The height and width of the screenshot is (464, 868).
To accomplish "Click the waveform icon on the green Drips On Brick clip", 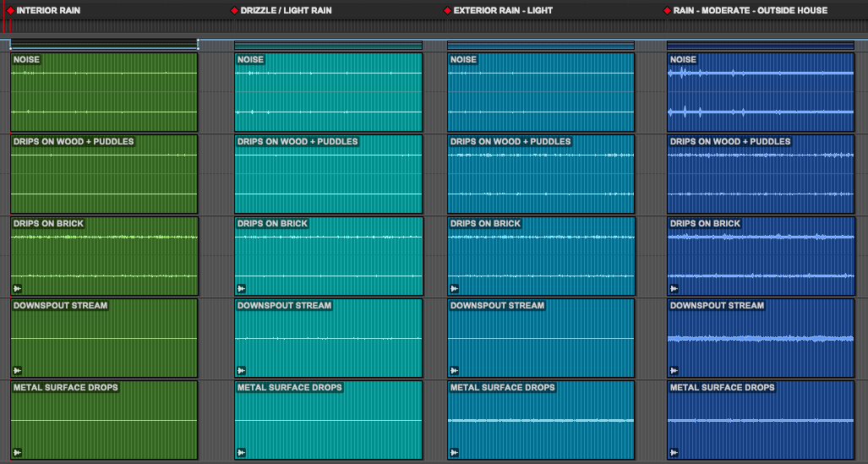I will click(17, 288).
